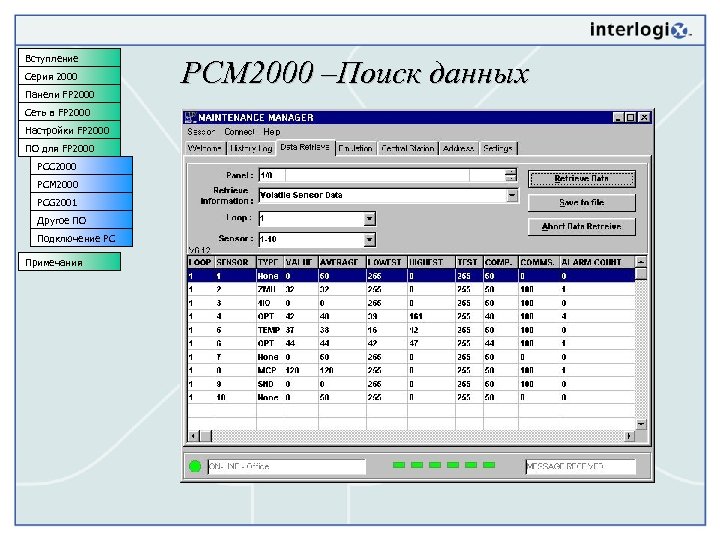
Task: Click the AVERAGE column header
Action: click(342, 262)
